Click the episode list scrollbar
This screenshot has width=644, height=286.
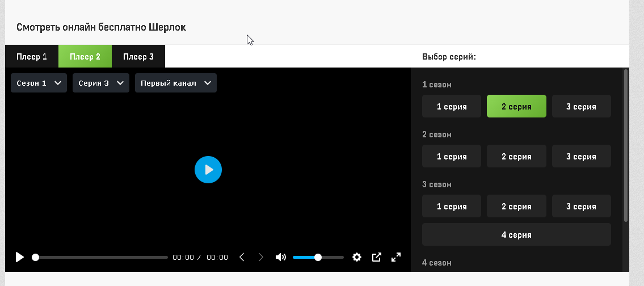pyautogui.click(x=625, y=146)
